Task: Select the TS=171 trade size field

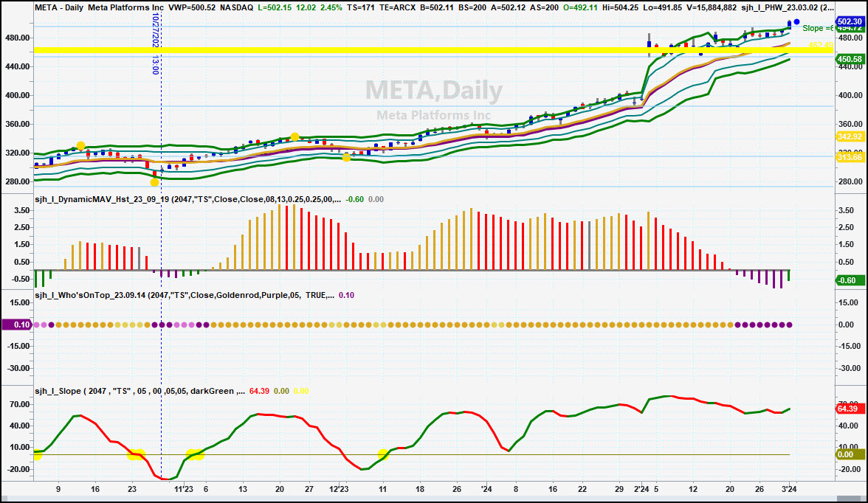Action: (361, 8)
